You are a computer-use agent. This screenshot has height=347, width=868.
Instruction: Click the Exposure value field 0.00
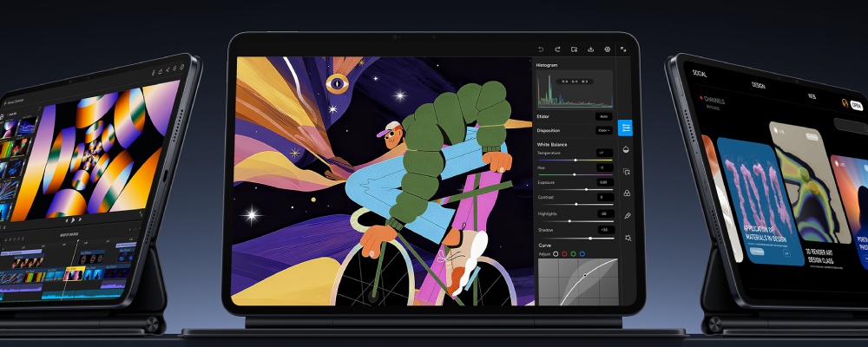coord(605,182)
